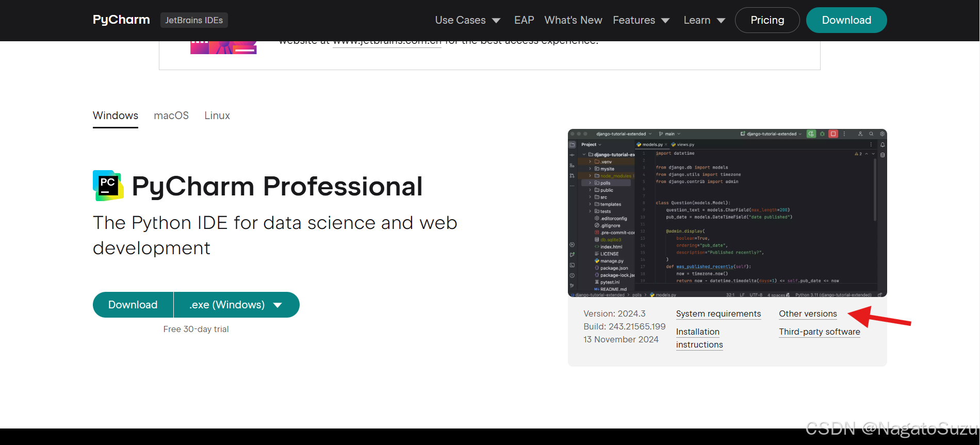This screenshot has width=980, height=445.
Task: Click the search magnifier icon in the IDE preview
Action: click(871, 134)
